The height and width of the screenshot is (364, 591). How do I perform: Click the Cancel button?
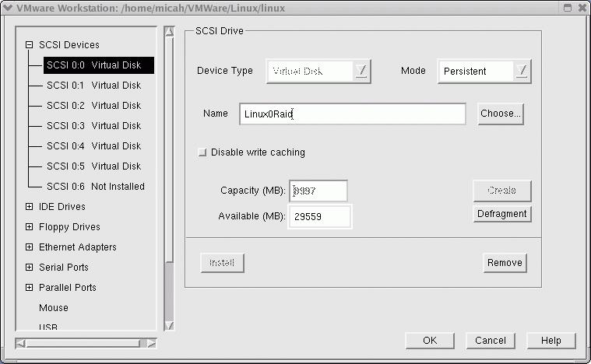(491, 341)
